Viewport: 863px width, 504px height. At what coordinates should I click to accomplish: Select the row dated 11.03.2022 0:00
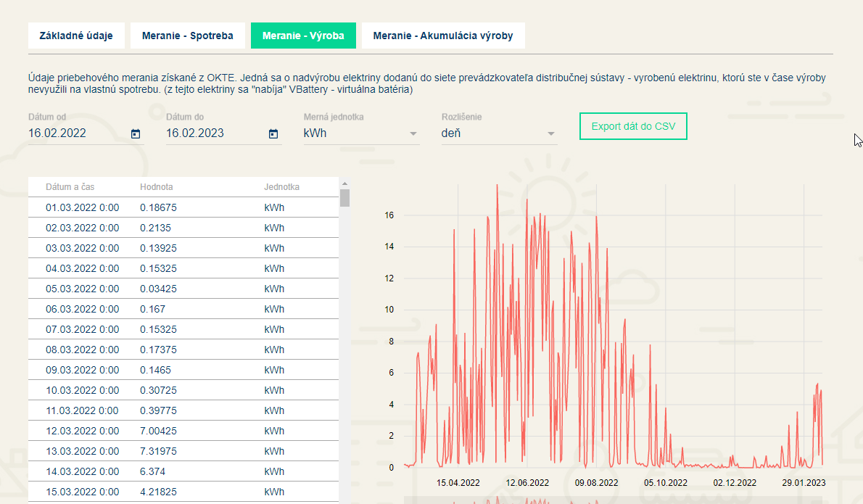point(183,411)
